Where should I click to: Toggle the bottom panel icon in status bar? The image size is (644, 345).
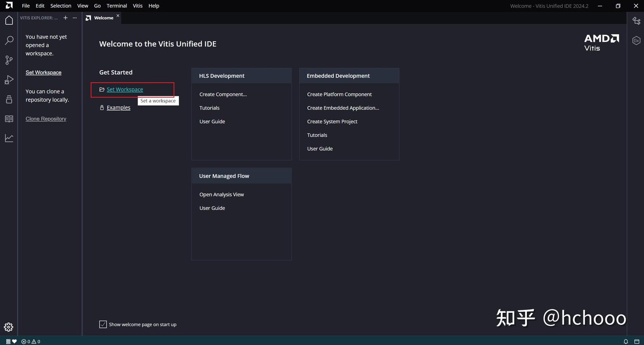point(637,341)
